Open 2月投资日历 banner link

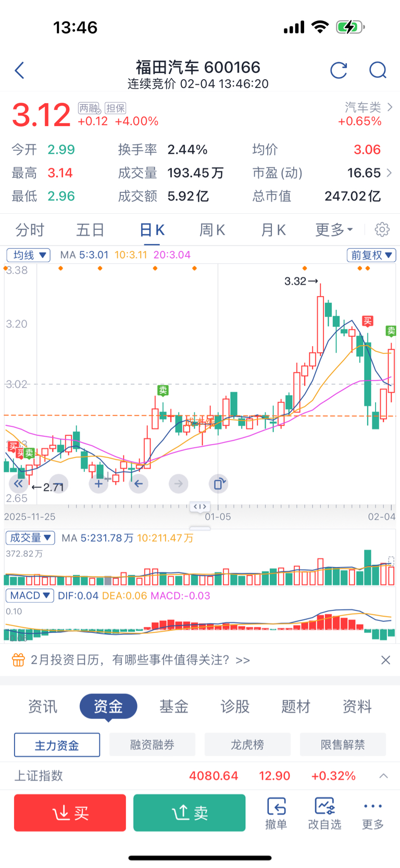140,660
